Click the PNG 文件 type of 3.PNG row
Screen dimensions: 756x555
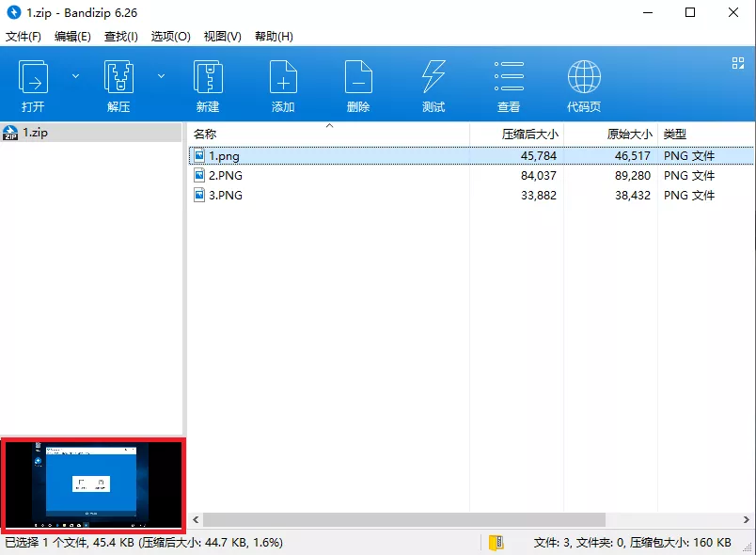(689, 196)
